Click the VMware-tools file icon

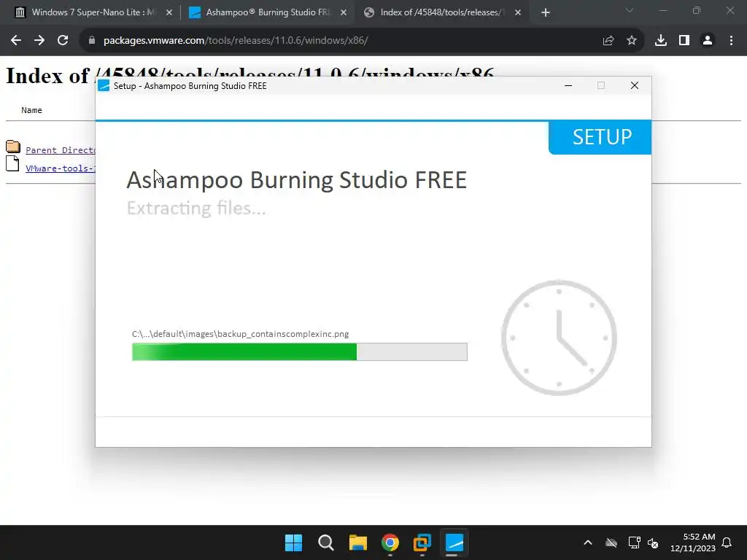12,163
